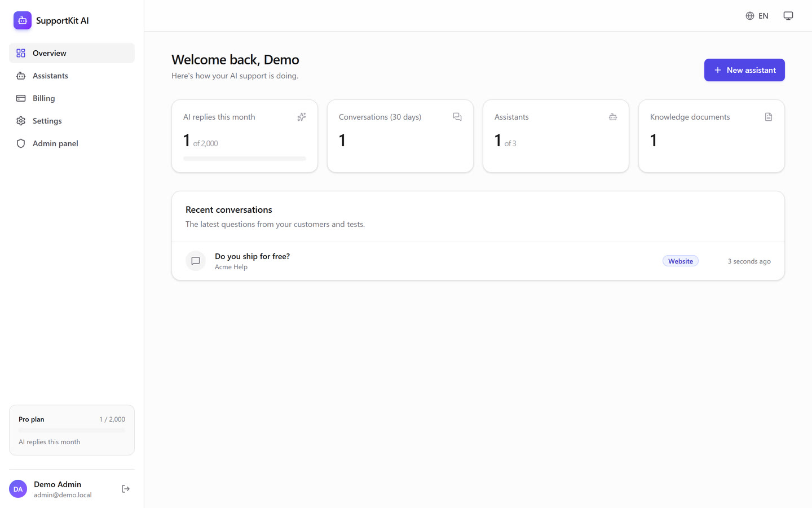Click the Settings gear icon
Image resolution: width=812 pixels, height=508 pixels.
(21, 121)
